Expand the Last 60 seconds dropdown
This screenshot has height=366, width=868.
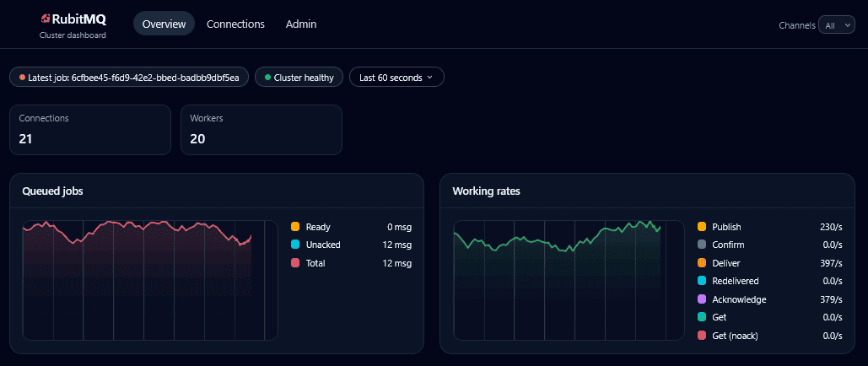(396, 78)
